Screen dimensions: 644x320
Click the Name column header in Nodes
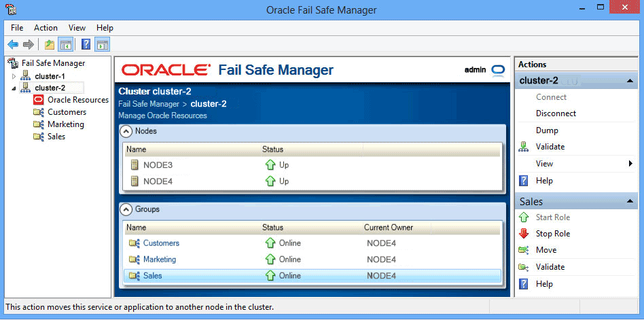(136, 149)
